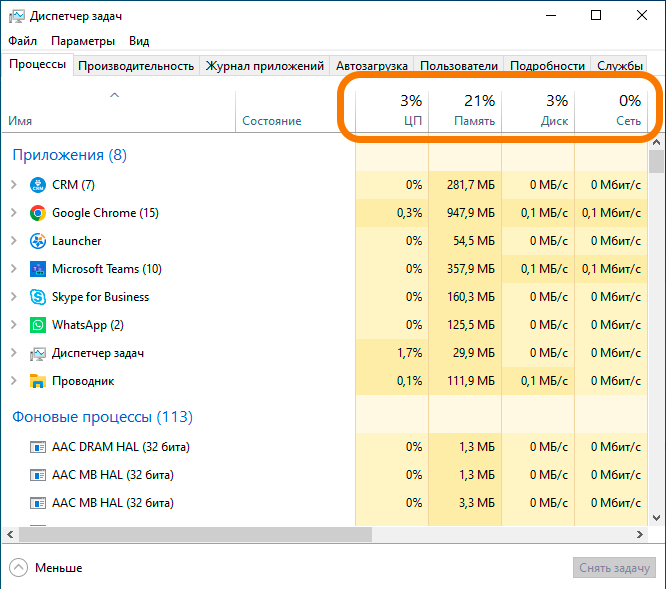Sort processes by Память column
This screenshot has width=666, height=589.
(465, 110)
